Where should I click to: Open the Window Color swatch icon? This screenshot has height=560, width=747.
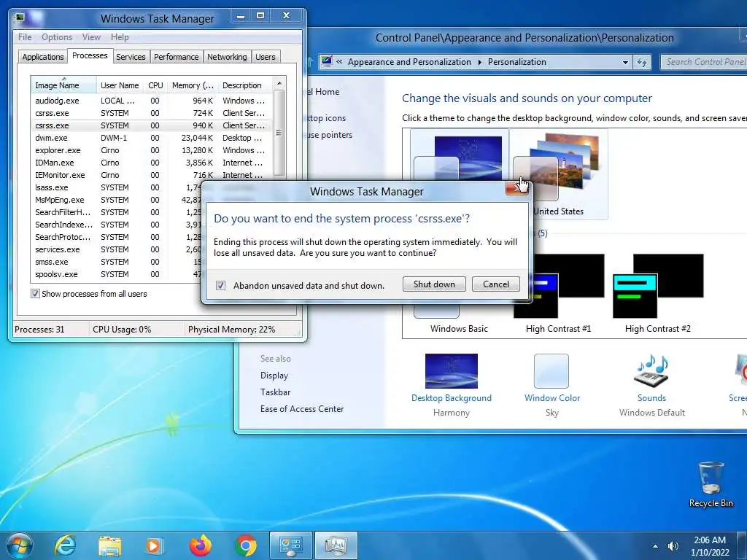click(551, 371)
